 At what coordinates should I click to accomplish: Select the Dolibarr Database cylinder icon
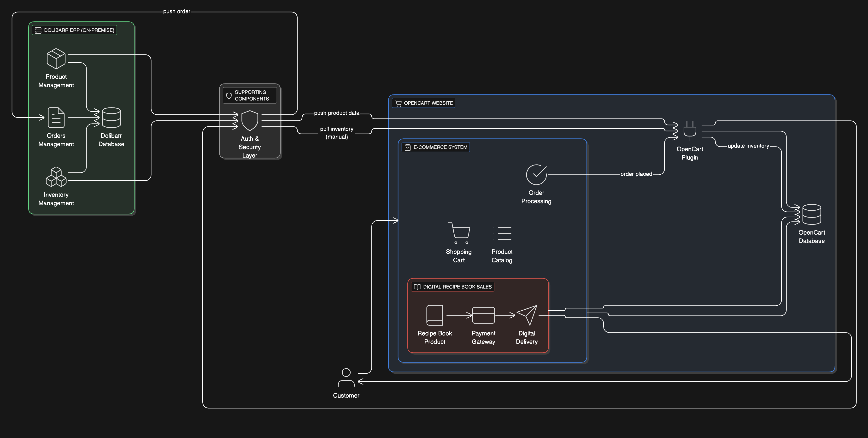point(111,118)
